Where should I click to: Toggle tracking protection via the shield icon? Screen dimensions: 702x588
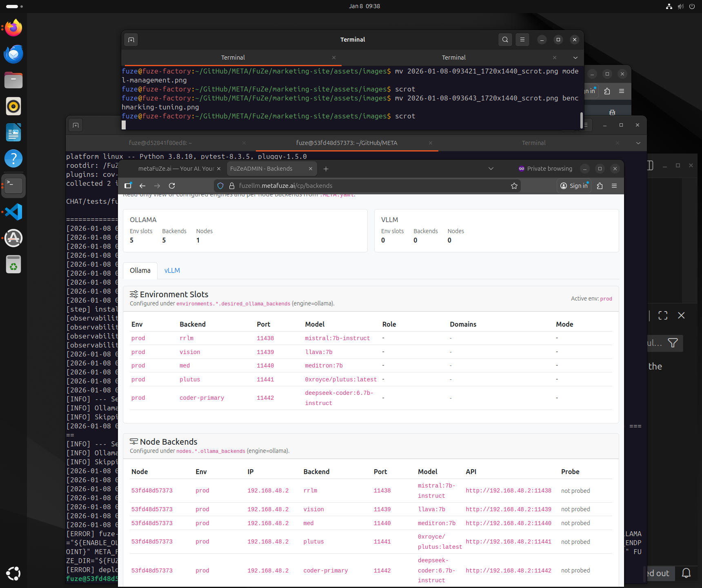pos(220,186)
